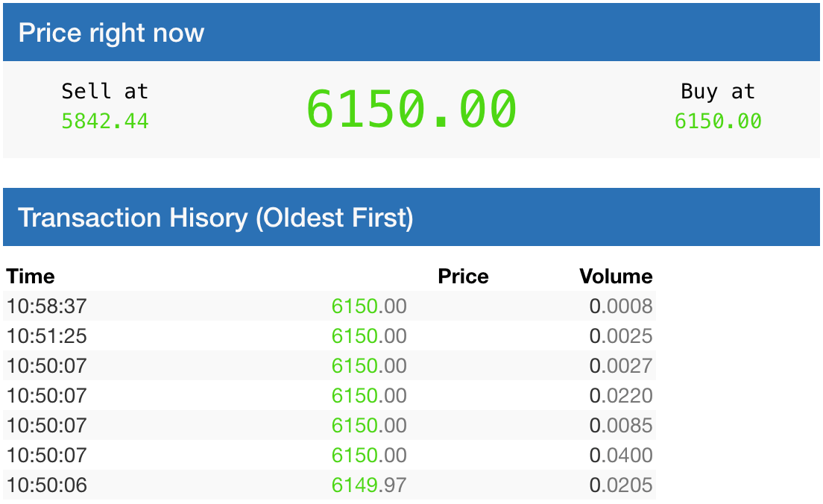Click the 6149.97 price entry
Image resolution: width=823 pixels, height=504 pixels.
(369, 485)
